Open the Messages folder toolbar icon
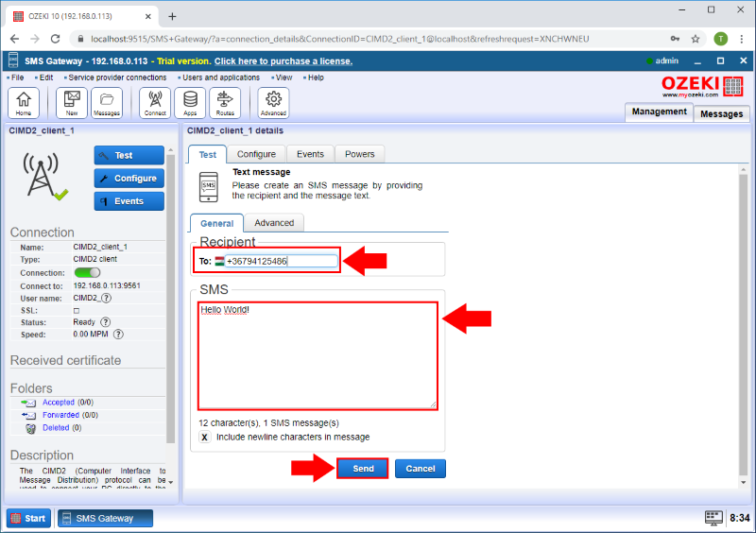This screenshot has height=533, width=756. click(x=107, y=103)
